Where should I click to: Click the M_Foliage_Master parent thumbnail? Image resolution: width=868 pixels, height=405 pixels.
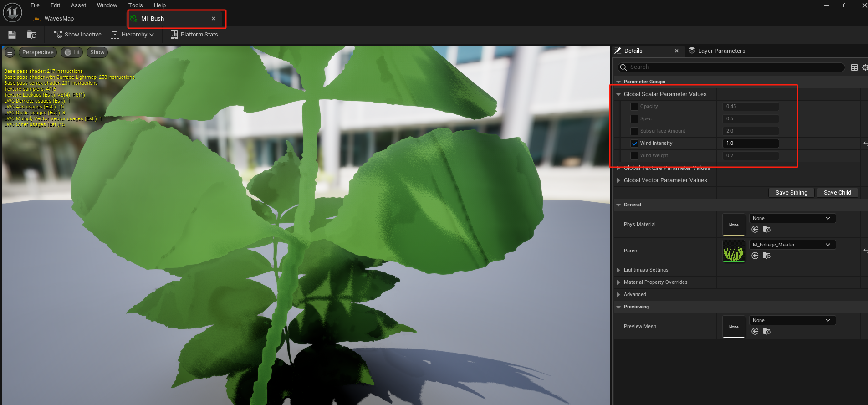point(734,251)
